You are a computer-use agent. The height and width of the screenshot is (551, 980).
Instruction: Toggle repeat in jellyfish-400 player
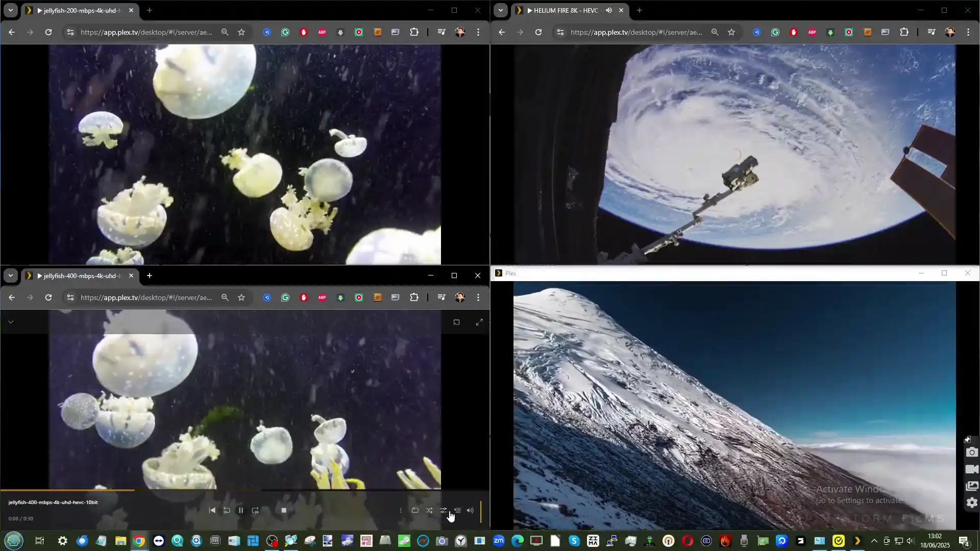[415, 510]
